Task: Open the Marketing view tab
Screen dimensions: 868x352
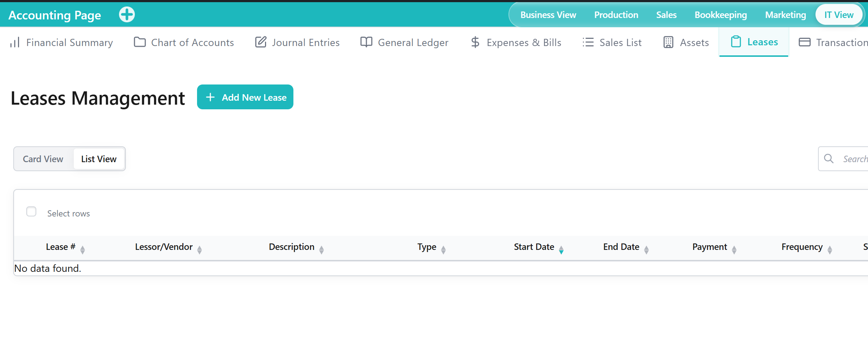Action: 785,15
